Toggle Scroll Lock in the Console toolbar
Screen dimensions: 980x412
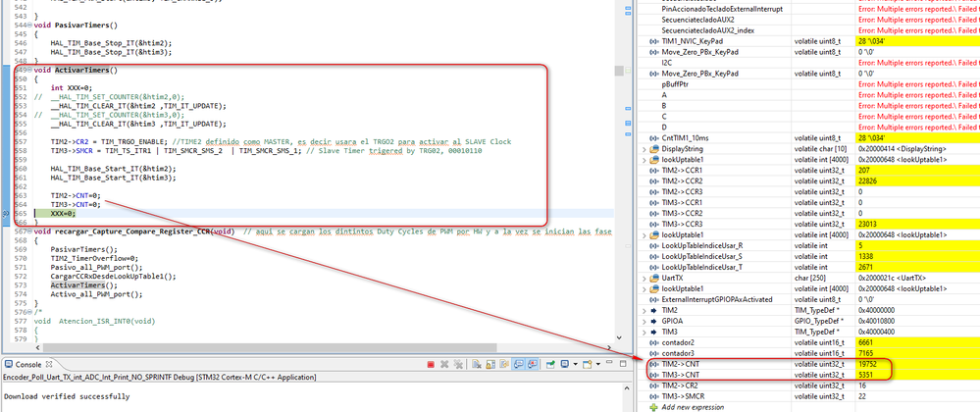click(x=490, y=364)
